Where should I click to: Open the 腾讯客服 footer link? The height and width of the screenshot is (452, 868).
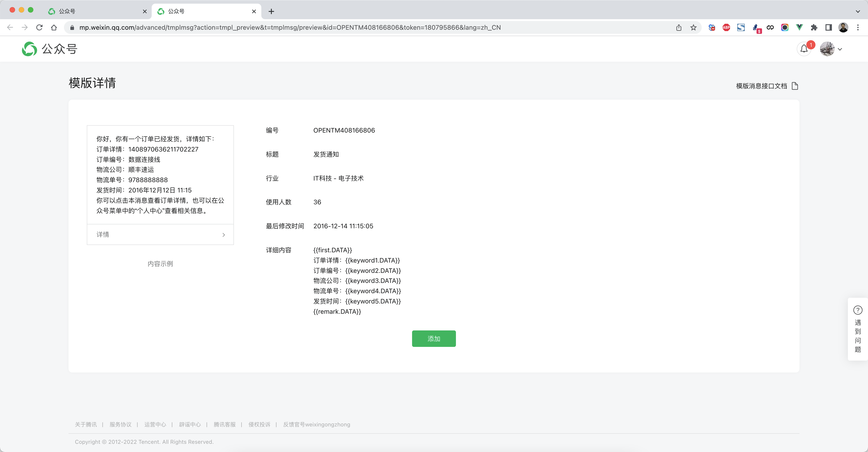(224, 424)
